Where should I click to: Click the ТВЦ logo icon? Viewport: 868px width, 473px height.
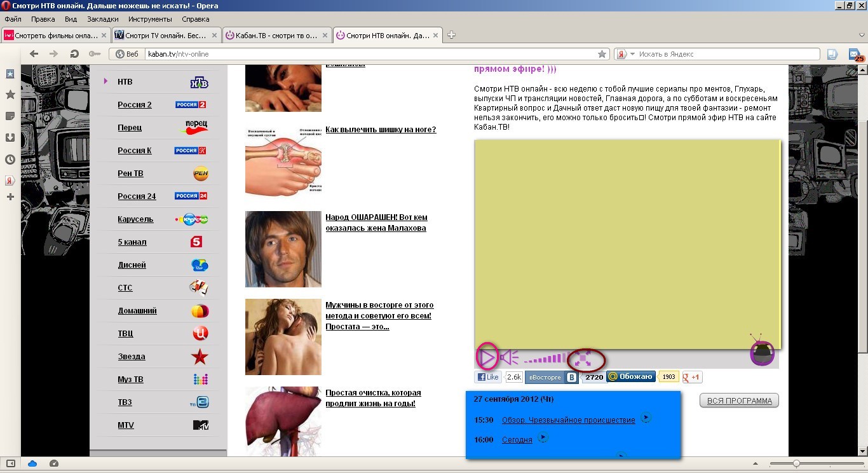200,333
